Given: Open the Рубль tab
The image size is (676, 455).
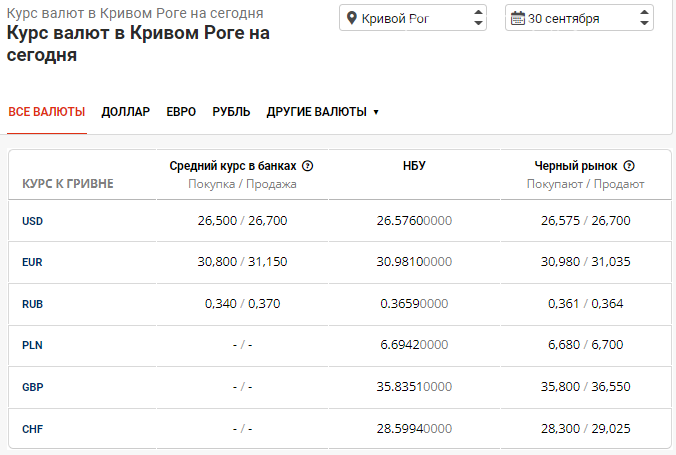Looking at the screenshot, I should click(x=231, y=111).
